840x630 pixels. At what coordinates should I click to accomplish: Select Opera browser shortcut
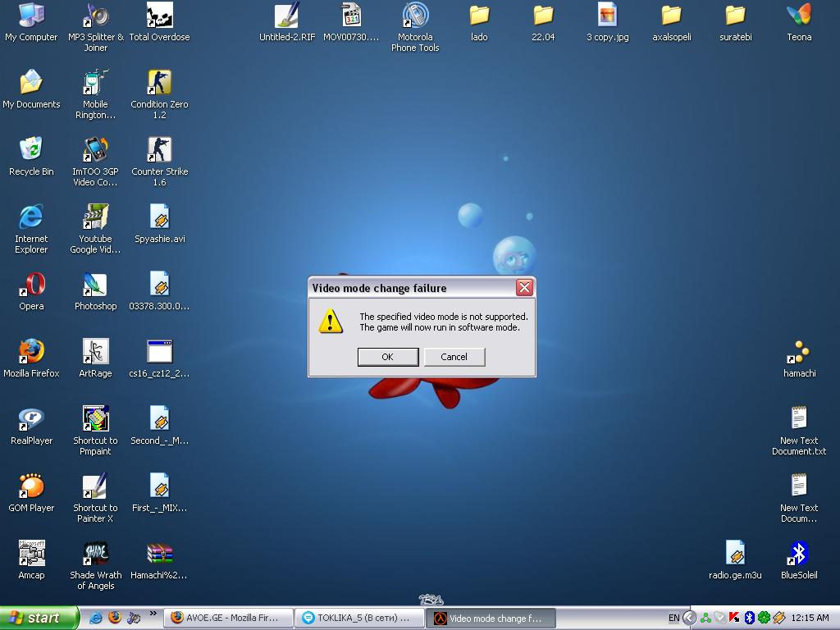point(31,291)
